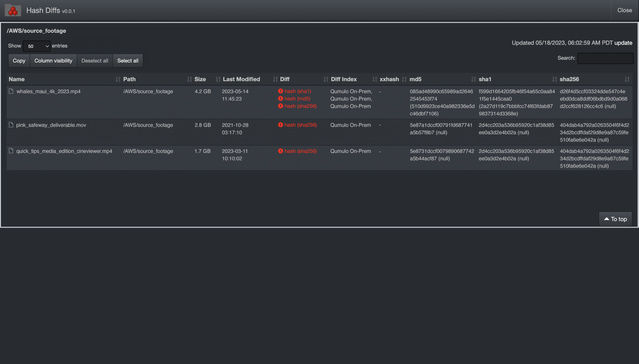The width and height of the screenshot is (639, 364).
Task: Click the Hash Diffs red cubes logo
Action: [13, 10]
